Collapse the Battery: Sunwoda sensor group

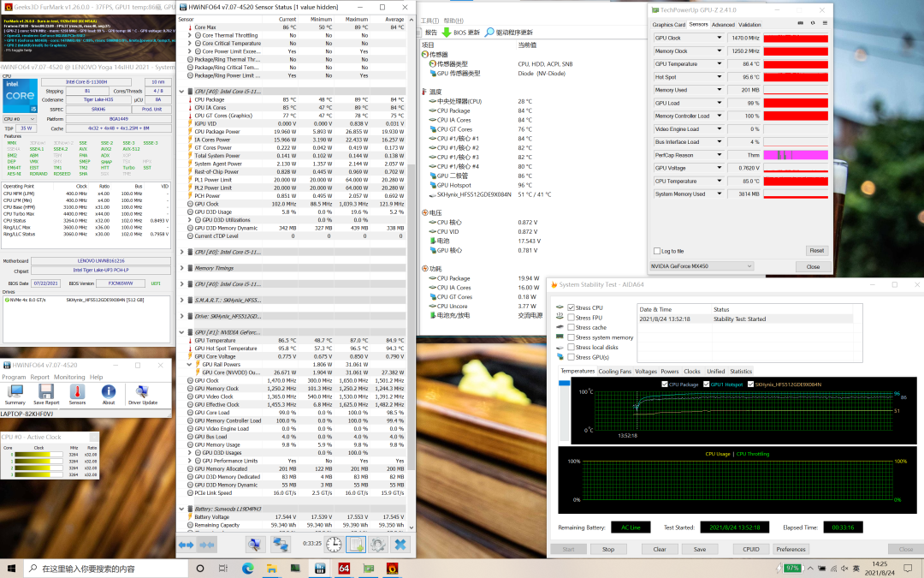181,509
